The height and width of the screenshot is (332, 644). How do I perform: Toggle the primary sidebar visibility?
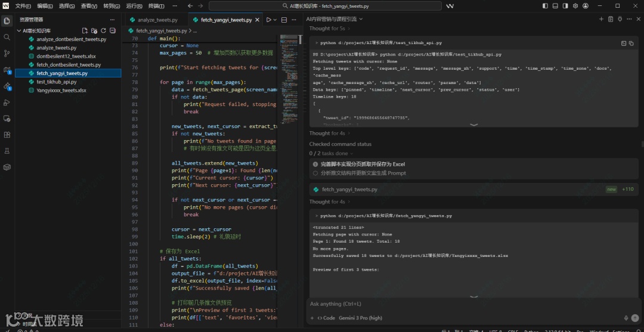point(545,6)
